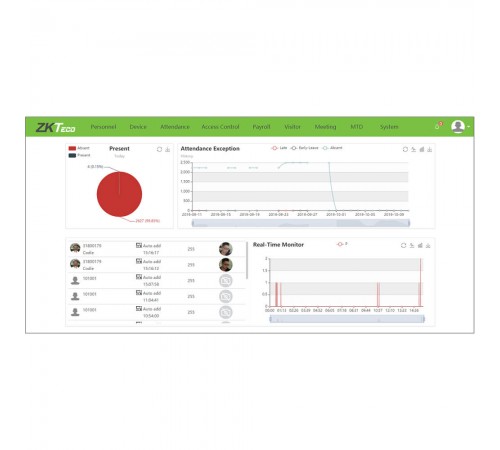Open the System menu
Viewport: 500px width, 450px height.
pyautogui.click(x=389, y=127)
